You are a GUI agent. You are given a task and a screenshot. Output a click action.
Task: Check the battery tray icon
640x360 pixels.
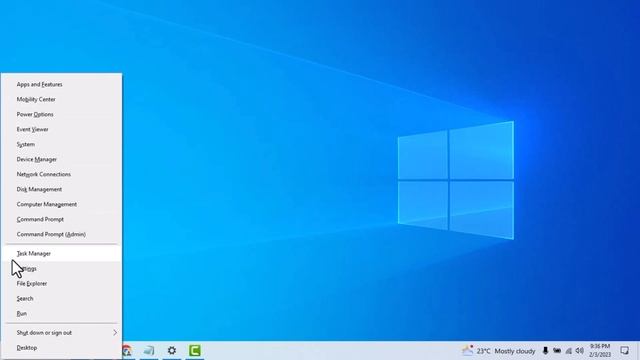(x=557, y=351)
